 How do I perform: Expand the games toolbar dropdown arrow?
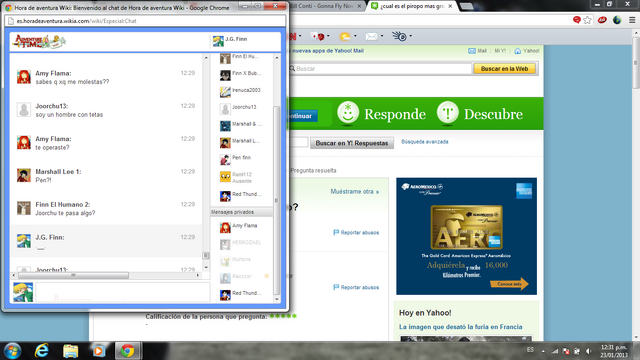coord(328,36)
